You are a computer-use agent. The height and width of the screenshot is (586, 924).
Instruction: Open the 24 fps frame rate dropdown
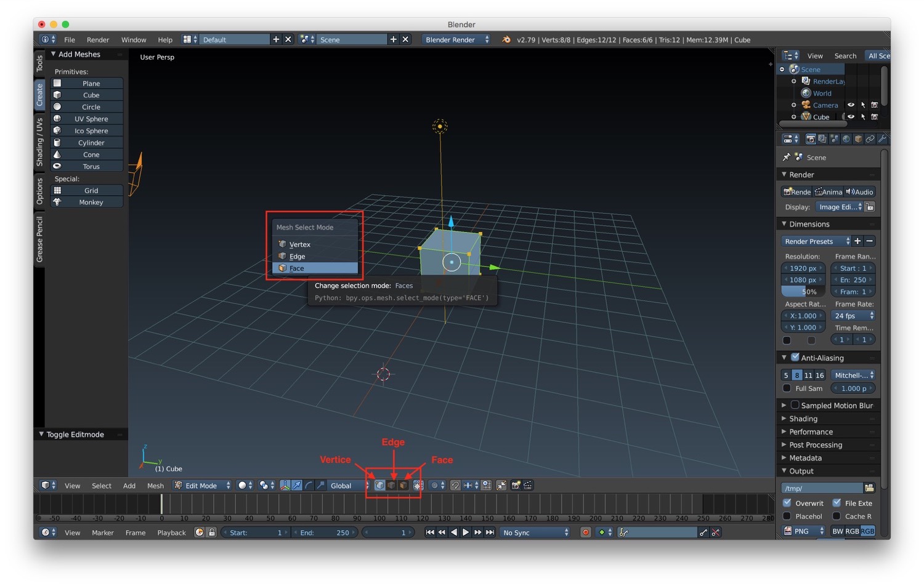tap(853, 316)
